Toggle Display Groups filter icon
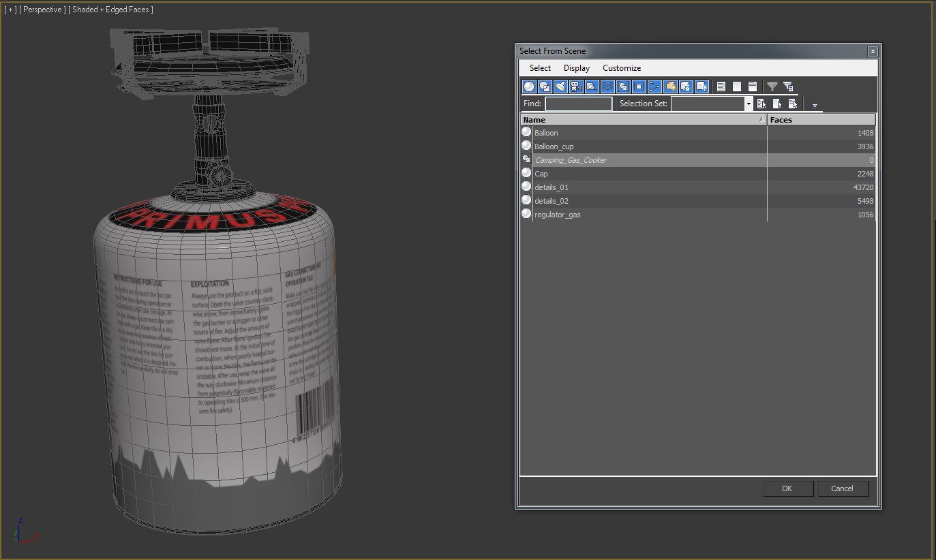The image size is (936, 560). coord(623,87)
